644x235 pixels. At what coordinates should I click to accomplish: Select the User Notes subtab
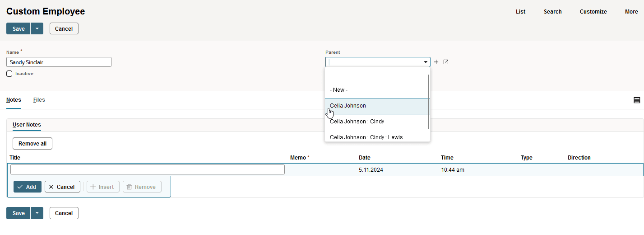[27, 125]
